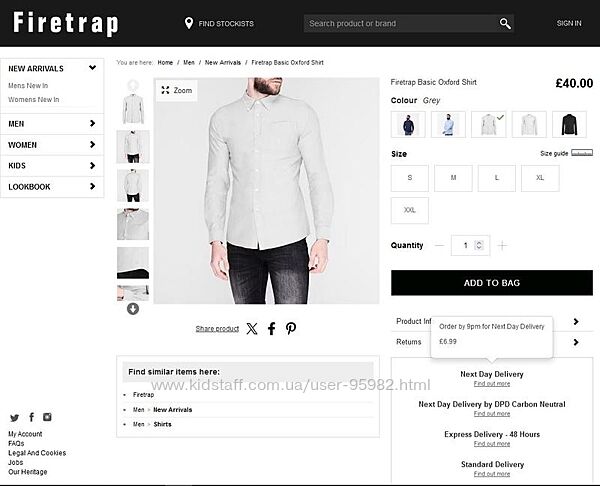600x486 pixels.
Task: Share product on X (Twitter)
Action: tap(252, 328)
